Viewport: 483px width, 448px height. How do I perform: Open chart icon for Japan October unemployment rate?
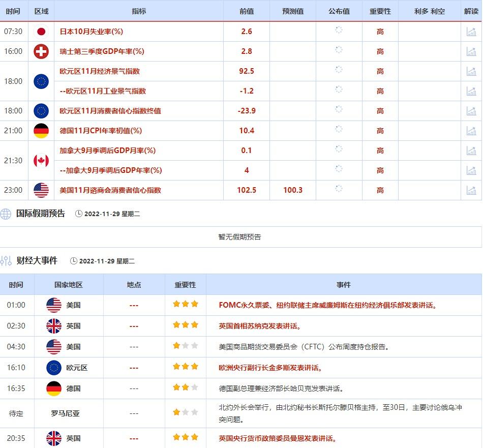click(x=471, y=32)
